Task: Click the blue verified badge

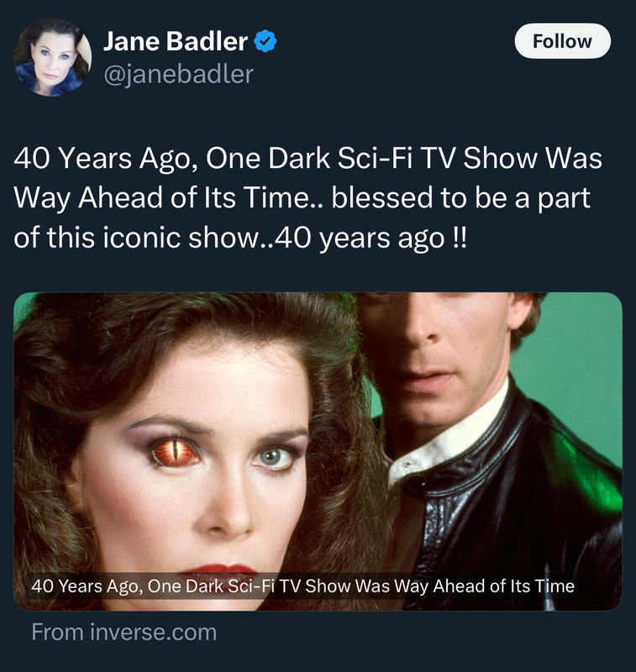Action: tap(265, 41)
